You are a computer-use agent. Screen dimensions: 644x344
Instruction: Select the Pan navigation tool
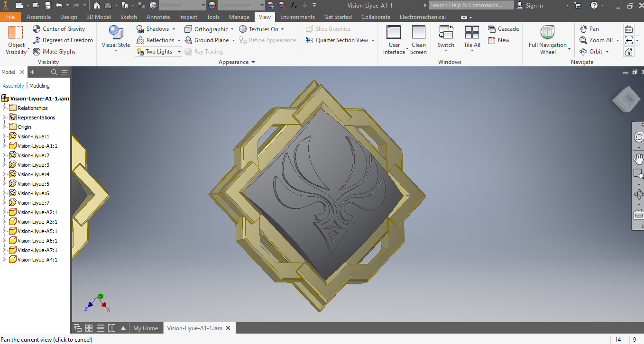click(x=589, y=29)
